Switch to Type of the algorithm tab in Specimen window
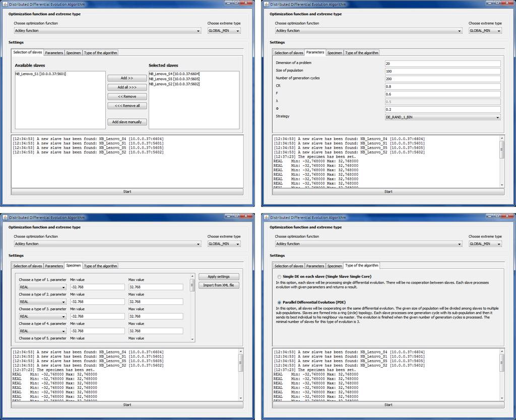Screen dimensions: 516x420 click(100, 266)
